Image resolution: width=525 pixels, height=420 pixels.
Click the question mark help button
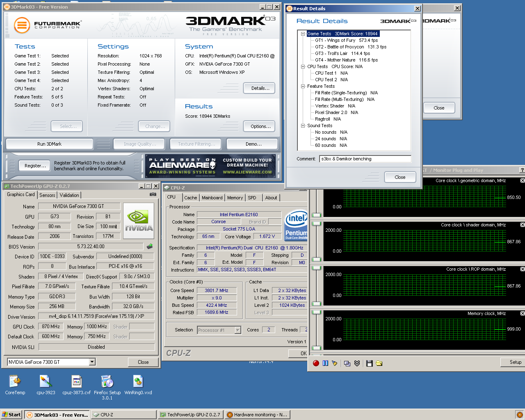[522, 170]
